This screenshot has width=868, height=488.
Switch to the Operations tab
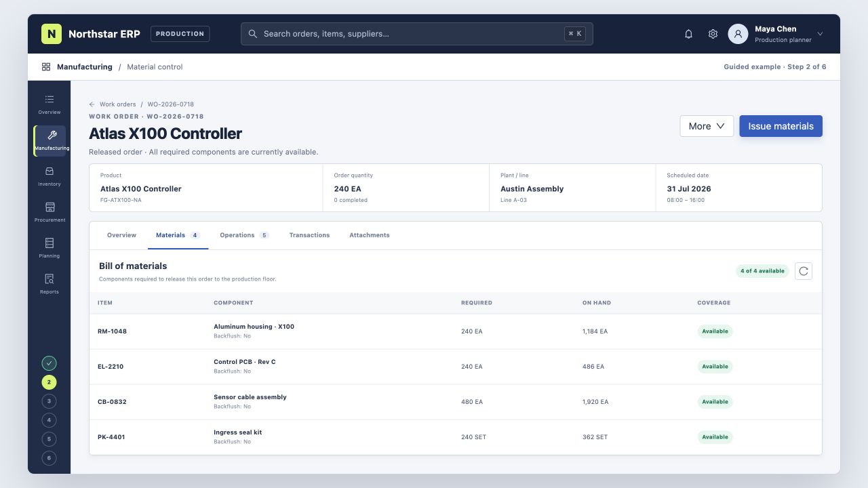[244, 235]
